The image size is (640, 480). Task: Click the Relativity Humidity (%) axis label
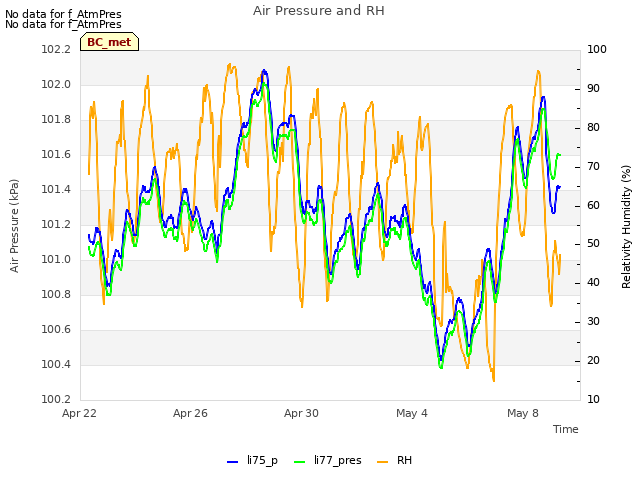tap(626, 227)
